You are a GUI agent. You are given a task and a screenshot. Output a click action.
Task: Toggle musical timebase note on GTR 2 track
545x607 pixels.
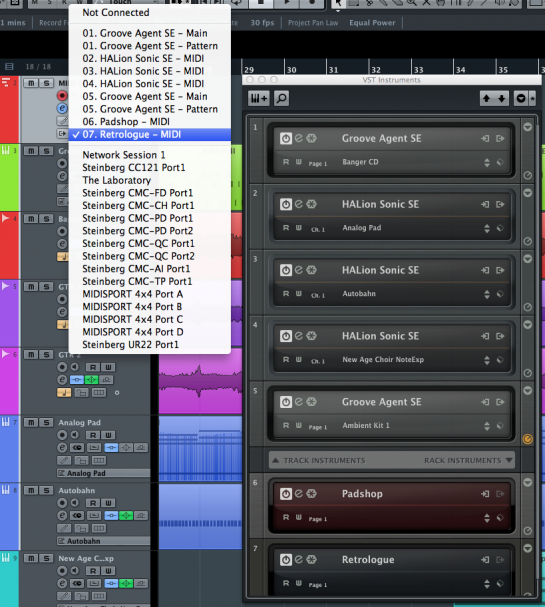(64, 393)
